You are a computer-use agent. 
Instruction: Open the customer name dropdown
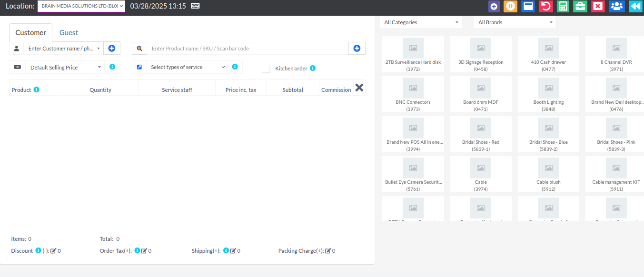tap(64, 48)
